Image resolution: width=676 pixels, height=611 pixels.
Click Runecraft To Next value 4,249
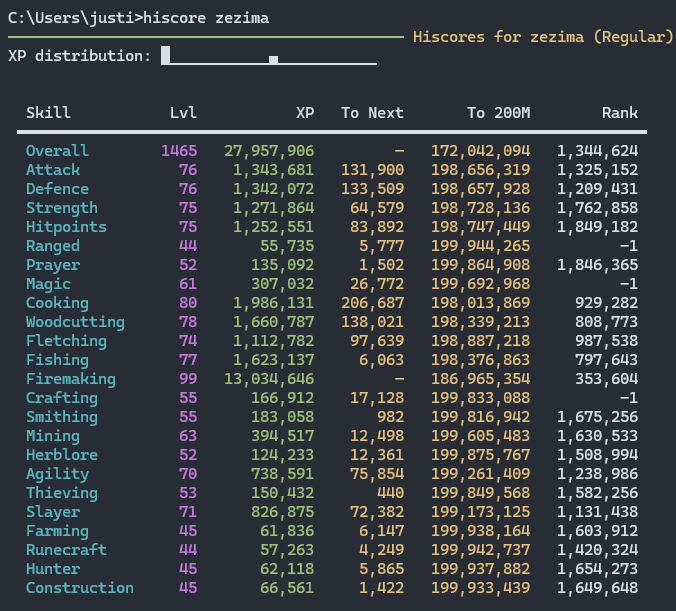pos(382,550)
